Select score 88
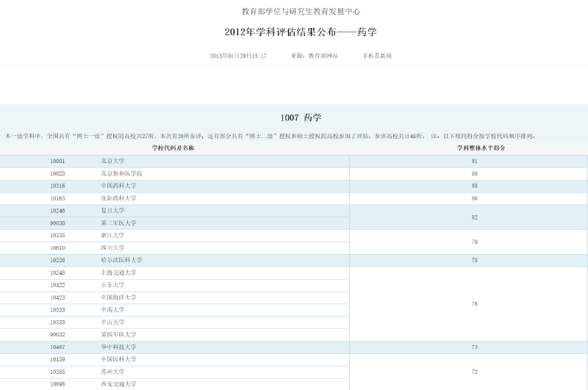 [474, 186]
